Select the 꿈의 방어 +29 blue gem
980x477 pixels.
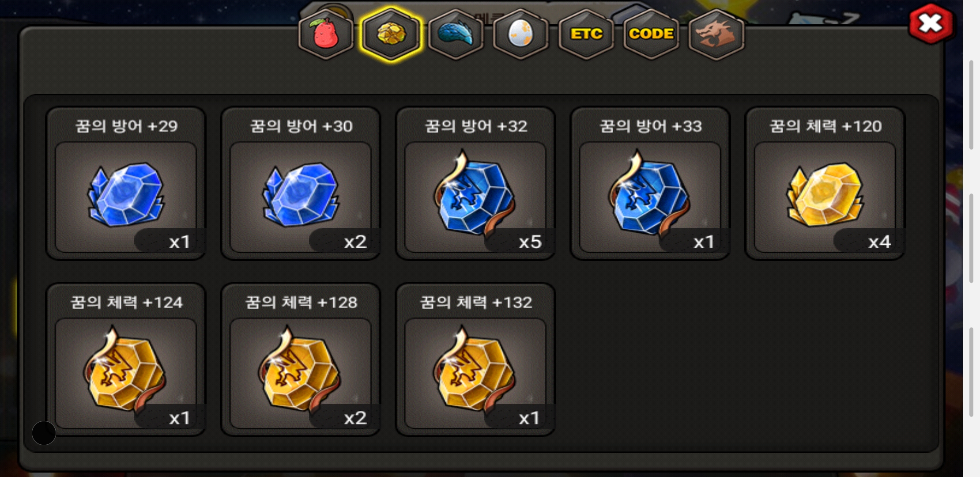point(126,183)
